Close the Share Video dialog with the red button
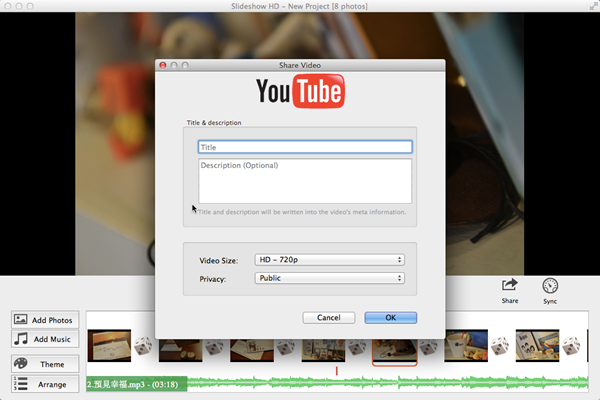This screenshot has width=600, height=400. [x=163, y=65]
